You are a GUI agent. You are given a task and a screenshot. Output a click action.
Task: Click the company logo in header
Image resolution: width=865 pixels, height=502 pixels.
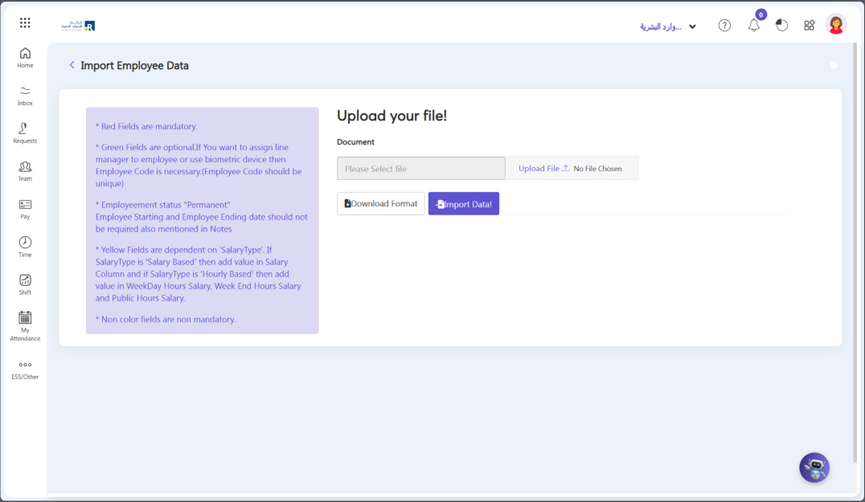click(x=78, y=25)
